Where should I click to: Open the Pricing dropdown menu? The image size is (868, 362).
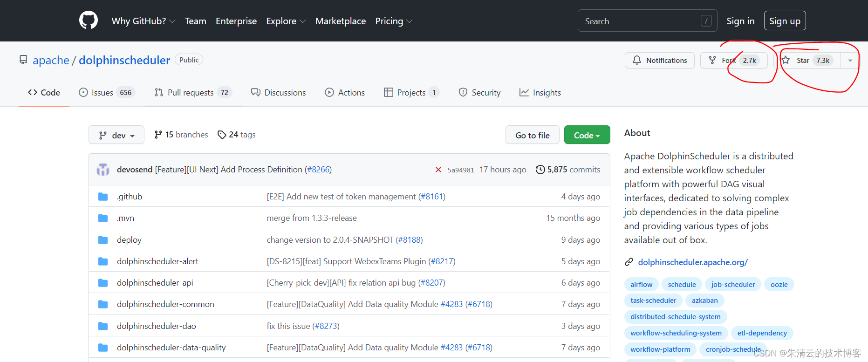pyautogui.click(x=394, y=21)
